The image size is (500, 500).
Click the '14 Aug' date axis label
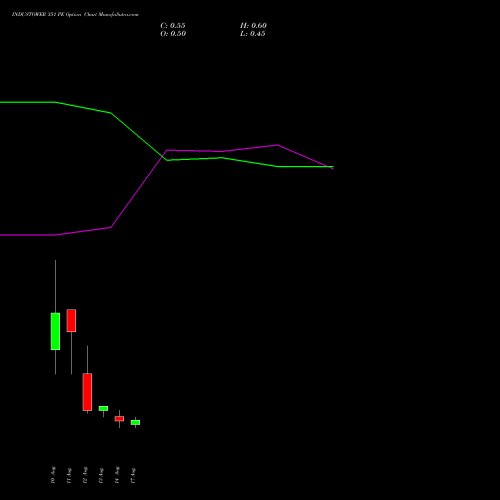(117, 475)
